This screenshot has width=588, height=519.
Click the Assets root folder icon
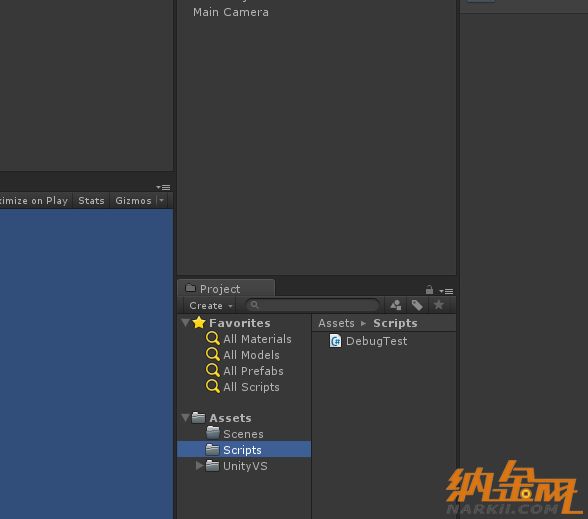[x=198, y=417]
